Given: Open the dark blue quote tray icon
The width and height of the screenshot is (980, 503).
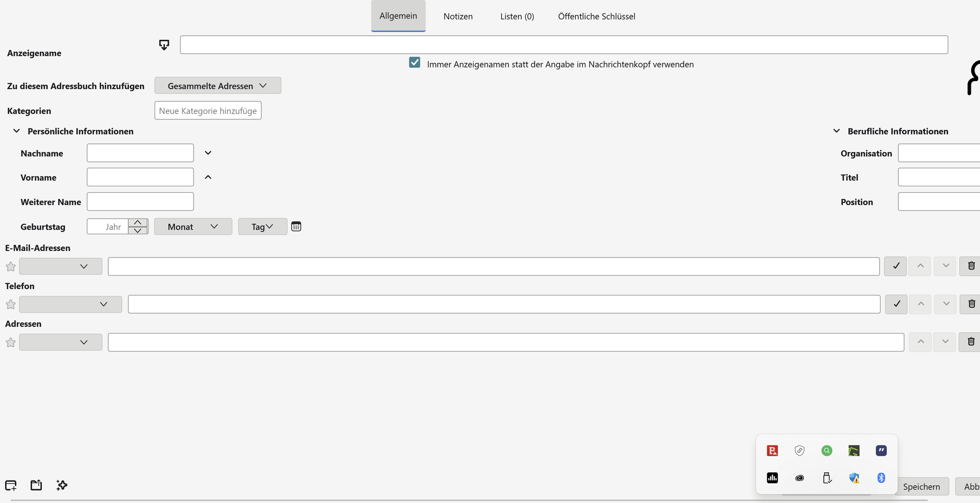Looking at the screenshot, I should [881, 450].
